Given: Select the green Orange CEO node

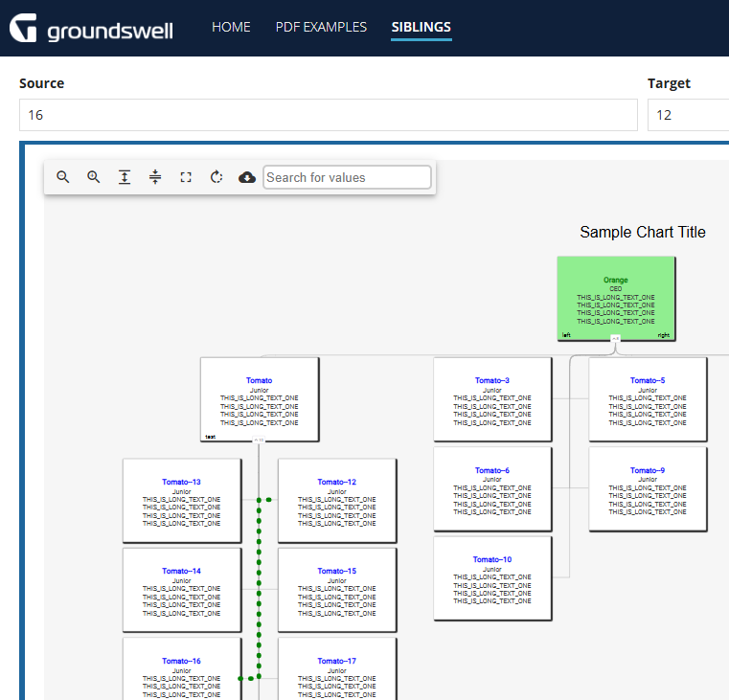Looking at the screenshot, I should click(616, 299).
